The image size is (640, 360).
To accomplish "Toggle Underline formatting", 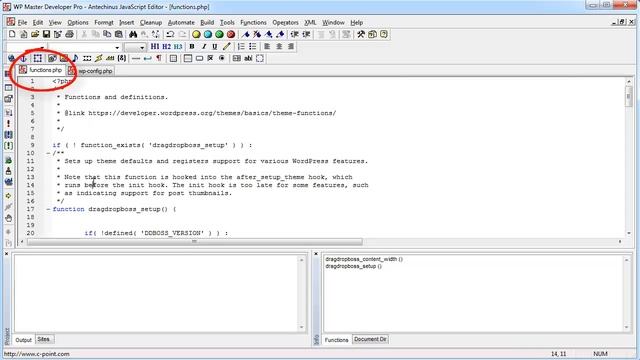I will tap(215, 47).
